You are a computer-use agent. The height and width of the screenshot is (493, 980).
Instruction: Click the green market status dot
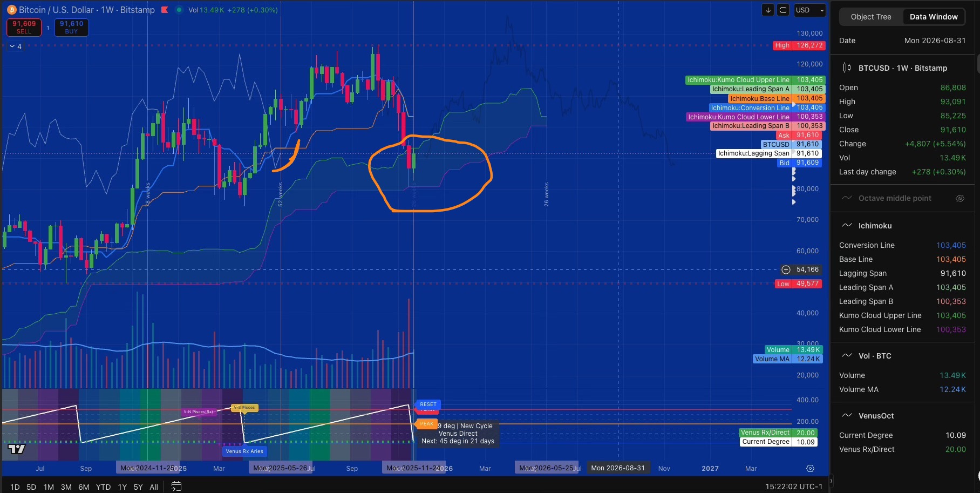click(179, 10)
